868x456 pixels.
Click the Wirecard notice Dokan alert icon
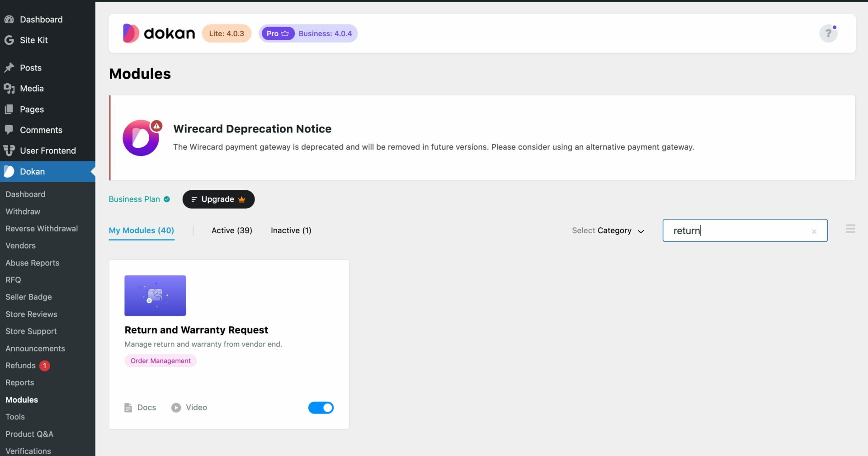(142, 138)
